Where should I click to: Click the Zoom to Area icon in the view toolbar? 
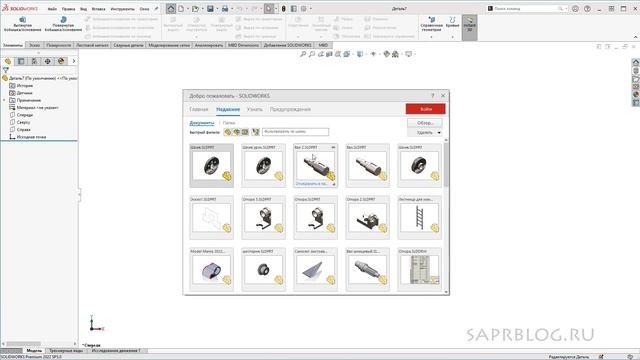click(x=312, y=54)
